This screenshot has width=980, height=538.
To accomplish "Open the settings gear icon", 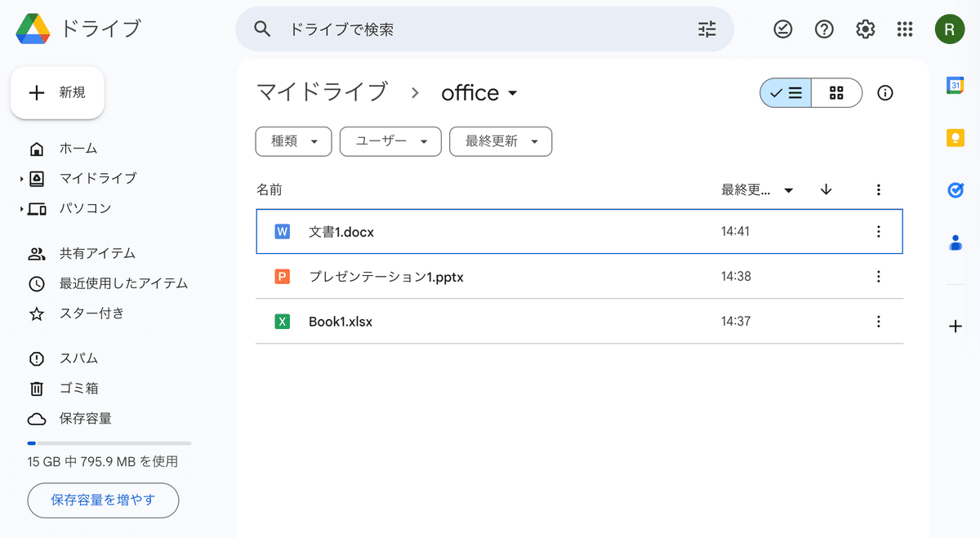I will pyautogui.click(x=866, y=29).
